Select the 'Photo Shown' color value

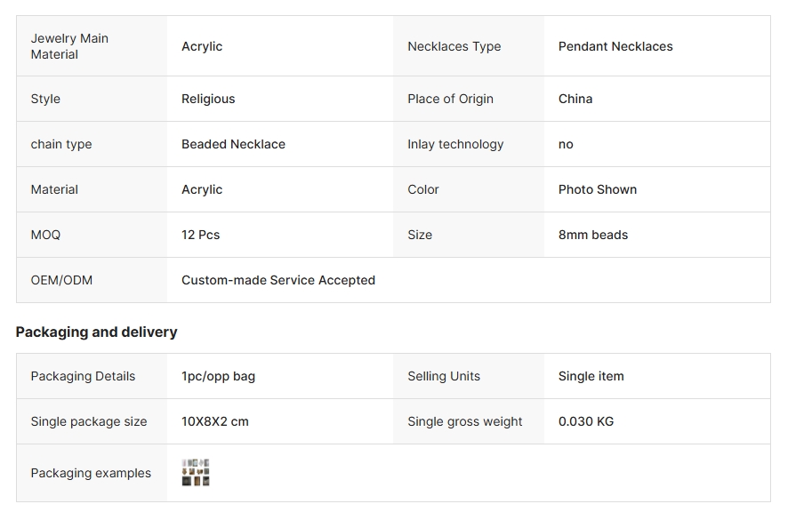point(598,189)
